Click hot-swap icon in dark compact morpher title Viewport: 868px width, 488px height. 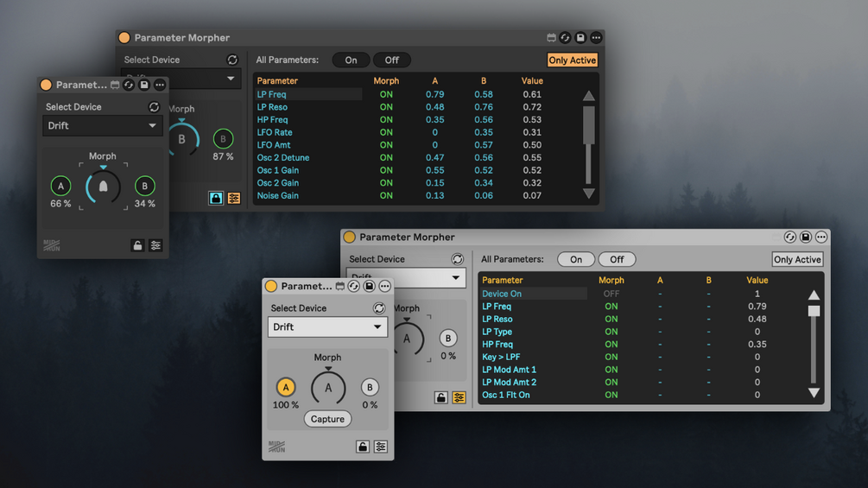(x=129, y=85)
